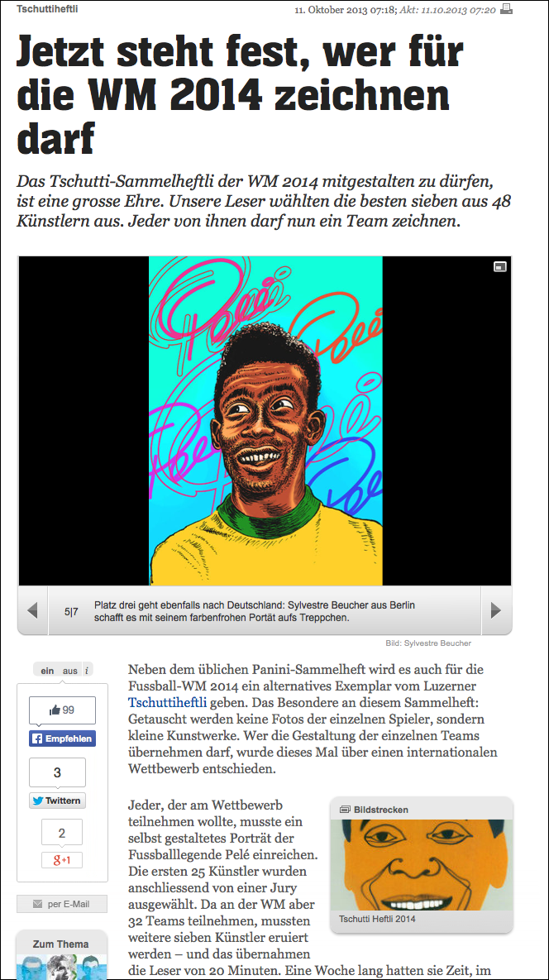Share article per E-Mail

pos(62,904)
